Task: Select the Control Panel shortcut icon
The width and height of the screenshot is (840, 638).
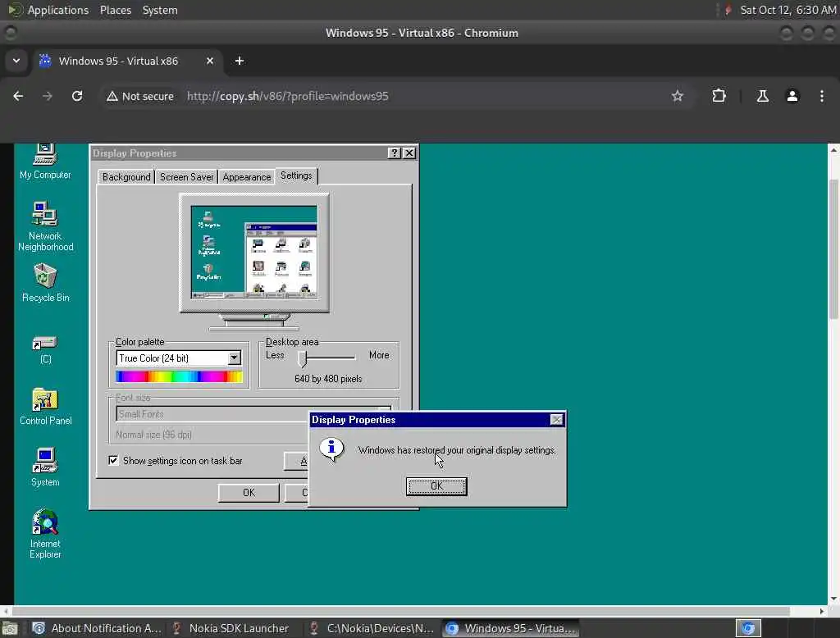Action: (45, 407)
